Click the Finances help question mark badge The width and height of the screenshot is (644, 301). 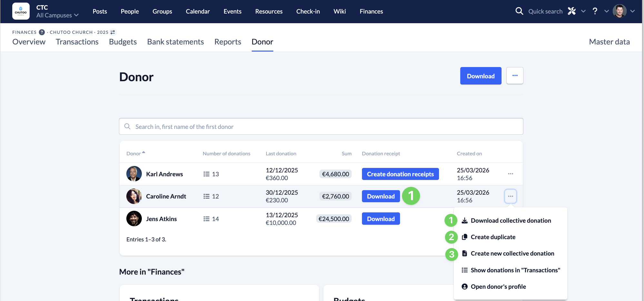(x=42, y=32)
